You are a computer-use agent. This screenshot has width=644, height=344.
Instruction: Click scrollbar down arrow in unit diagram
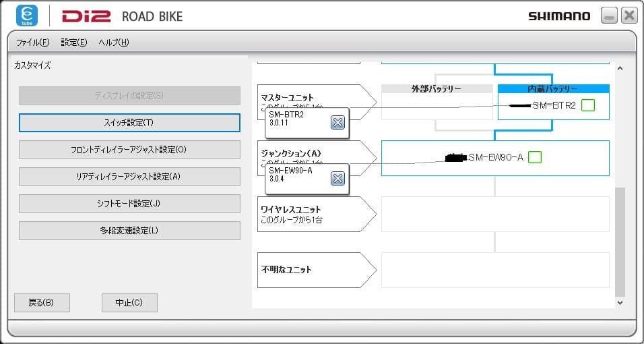click(620, 302)
